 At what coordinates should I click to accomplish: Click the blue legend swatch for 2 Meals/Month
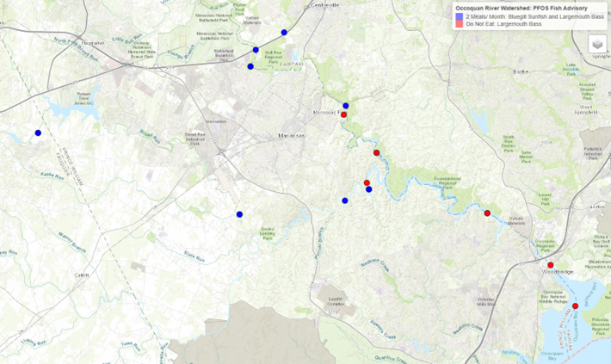pos(460,16)
